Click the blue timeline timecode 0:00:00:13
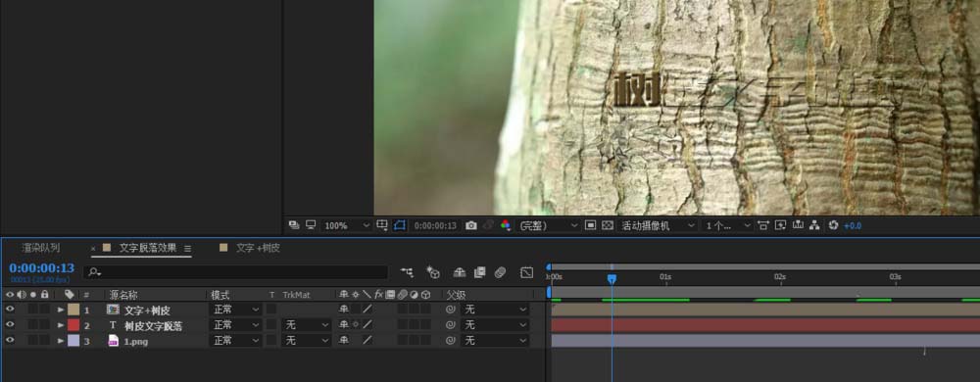This screenshot has width=980, height=382. pos(41,268)
